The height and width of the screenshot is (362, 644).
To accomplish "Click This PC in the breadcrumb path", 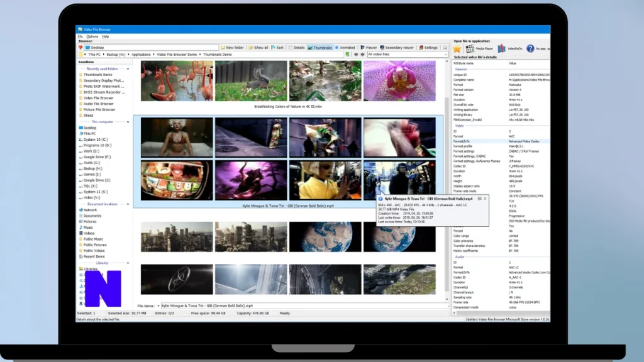I will coord(94,54).
